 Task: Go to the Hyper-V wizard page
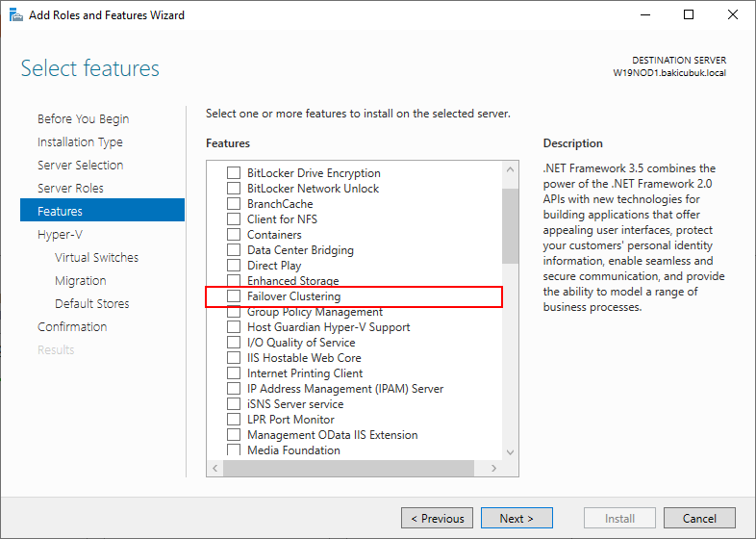click(60, 235)
